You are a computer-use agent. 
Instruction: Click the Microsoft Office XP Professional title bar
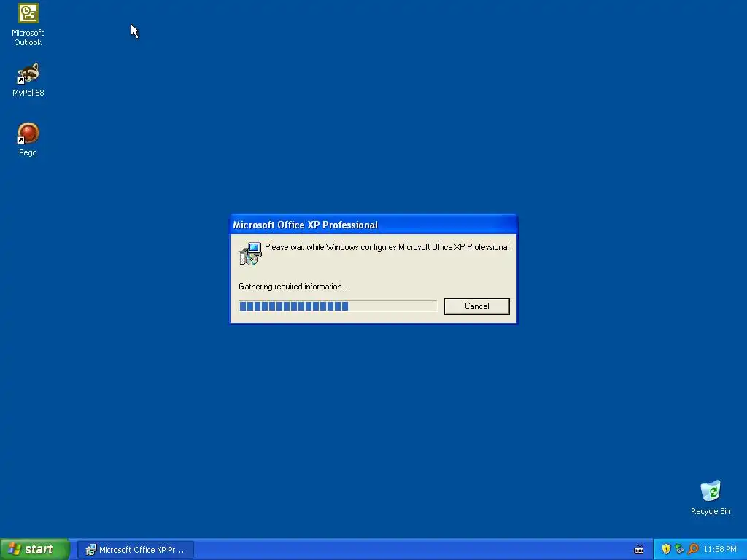pyautogui.click(x=373, y=225)
